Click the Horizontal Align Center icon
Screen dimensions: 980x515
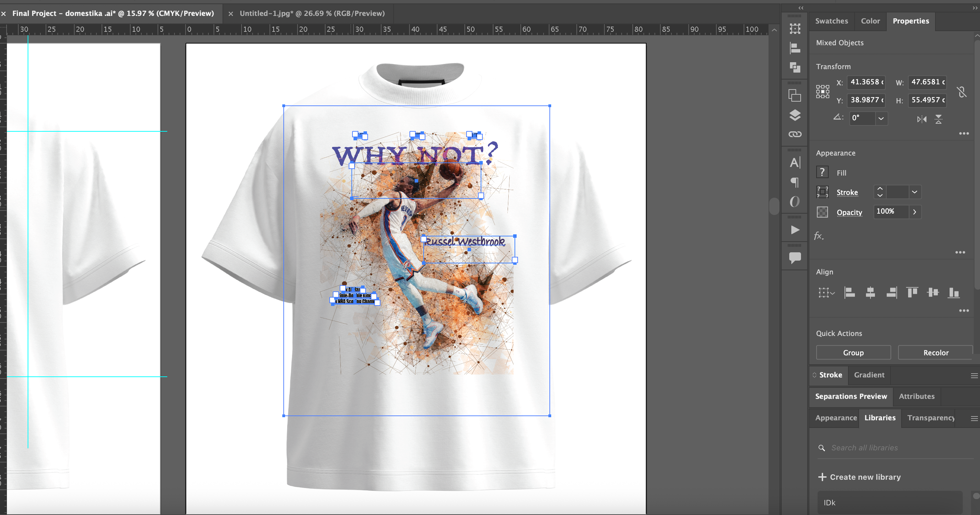[870, 292]
